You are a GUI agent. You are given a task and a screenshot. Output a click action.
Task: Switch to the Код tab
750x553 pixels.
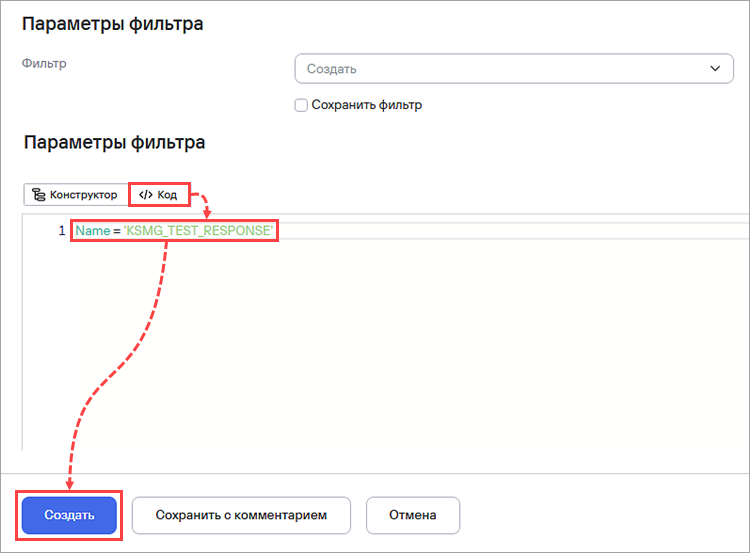point(159,195)
